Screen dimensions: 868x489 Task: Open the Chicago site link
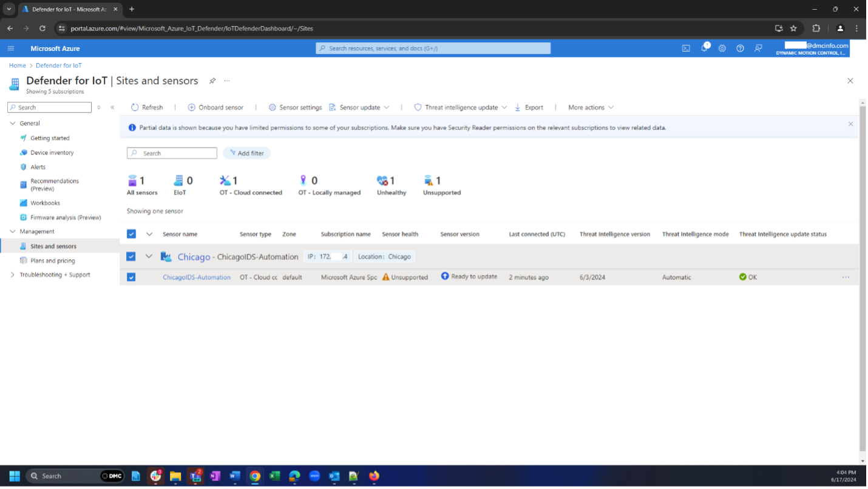click(194, 257)
